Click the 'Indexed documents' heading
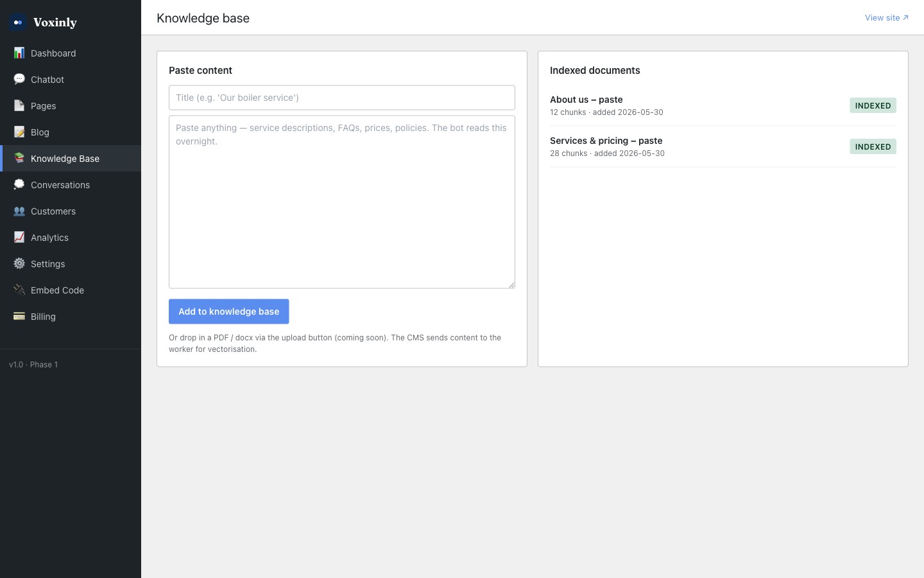The image size is (924, 578). (595, 71)
